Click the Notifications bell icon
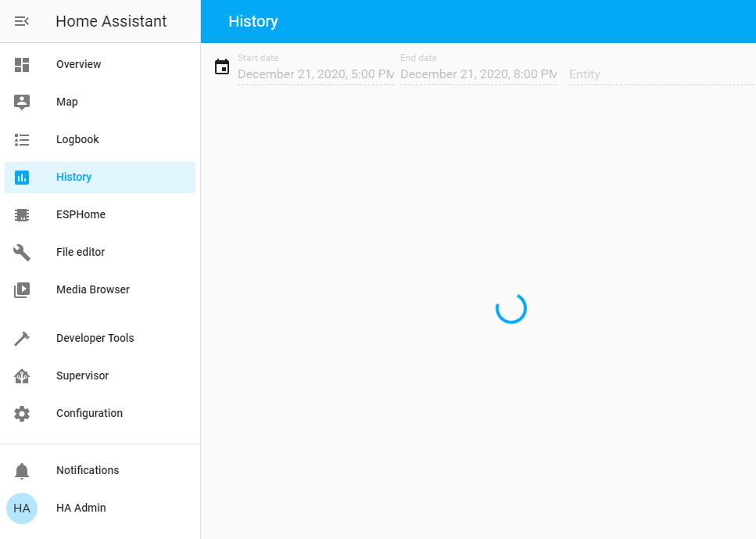The width and height of the screenshot is (756, 539). coord(22,470)
